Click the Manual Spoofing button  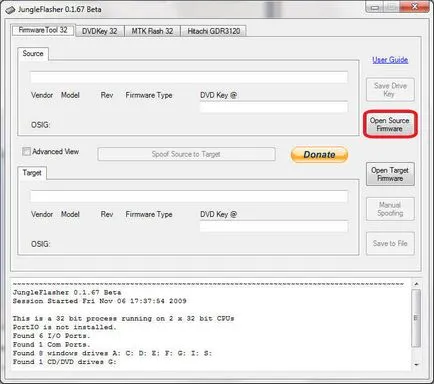tap(390, 209)
